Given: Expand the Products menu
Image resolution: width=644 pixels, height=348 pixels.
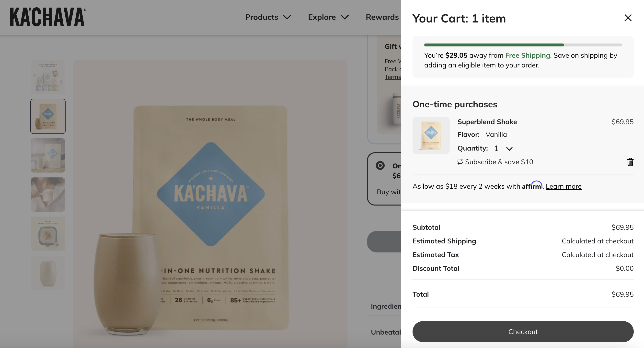Looking at the screenshot, I should (x=268, y=17).
